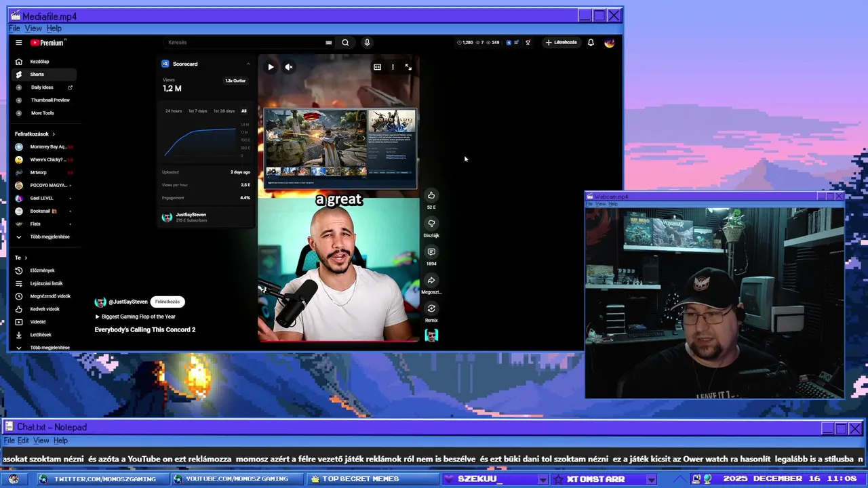The width and height of the screenshot is (868, 488).
Task: Open Help menu in Mediafile.mp4 window
Action: pyautogui.click(x=54, y=28)
